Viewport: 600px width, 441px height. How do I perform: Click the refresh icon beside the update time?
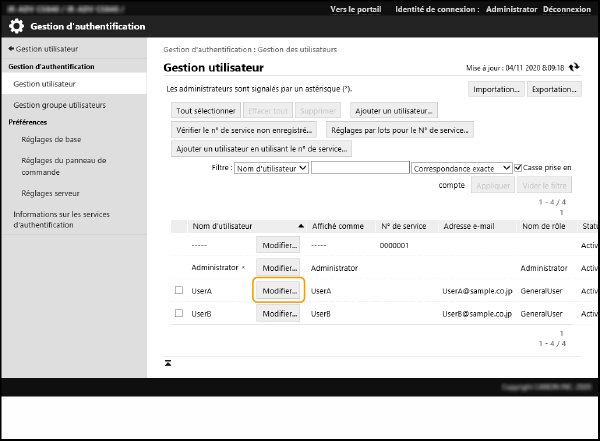click(x=574, y=67)
